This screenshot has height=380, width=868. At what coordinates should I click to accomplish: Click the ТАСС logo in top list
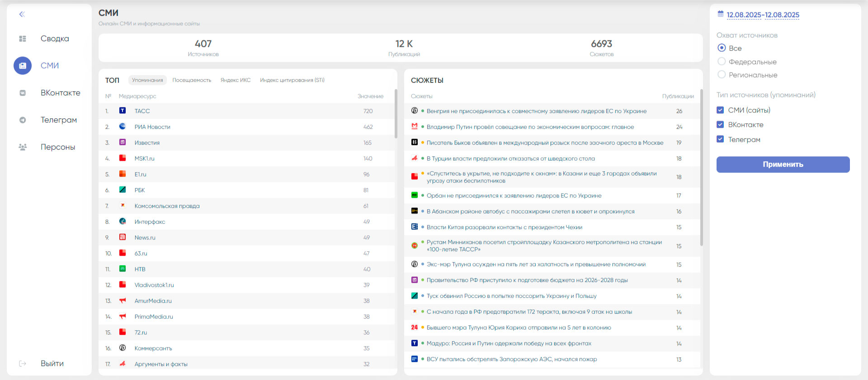[x=123, y=111]
